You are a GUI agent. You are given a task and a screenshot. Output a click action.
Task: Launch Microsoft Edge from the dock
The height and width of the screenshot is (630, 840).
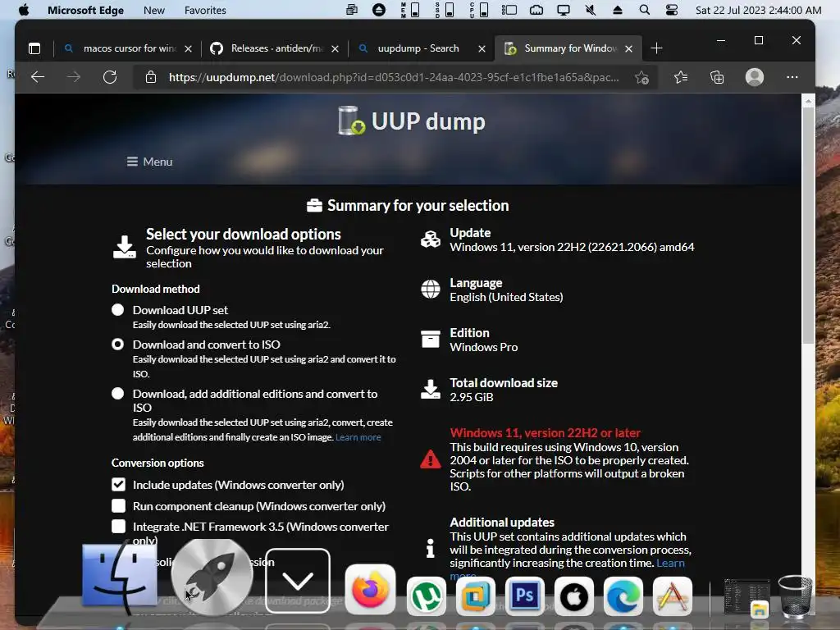(623, 596)
